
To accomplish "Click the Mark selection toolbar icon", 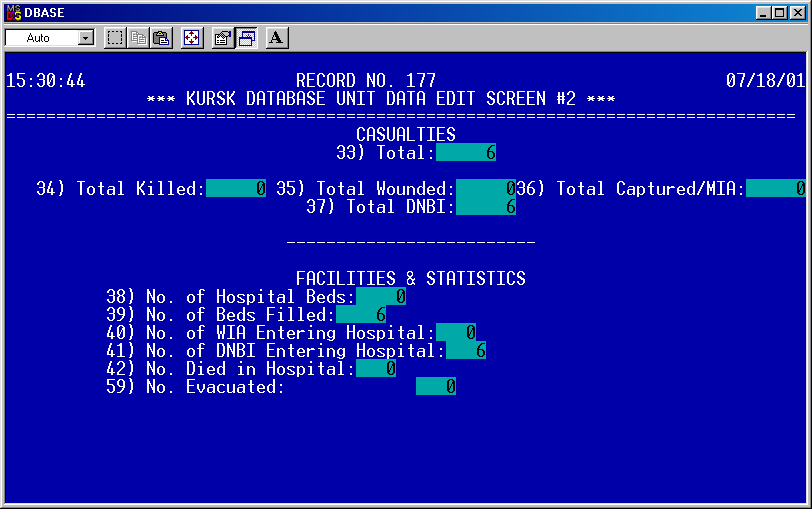I will pyautogui.click(x=115, y=38).
